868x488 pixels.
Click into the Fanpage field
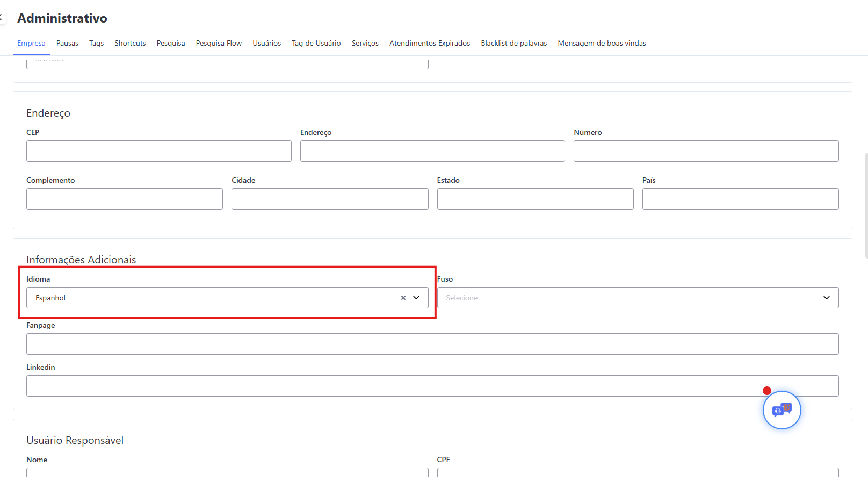[x=432, y=344]
